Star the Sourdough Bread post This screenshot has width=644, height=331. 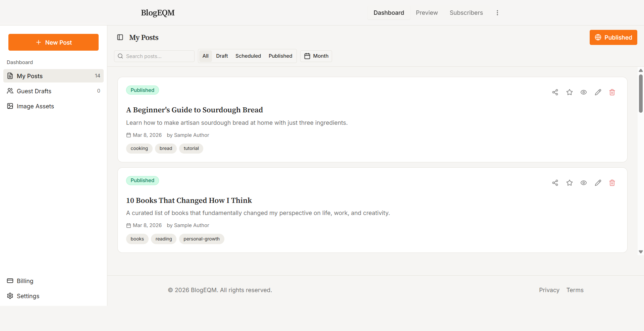570,92
